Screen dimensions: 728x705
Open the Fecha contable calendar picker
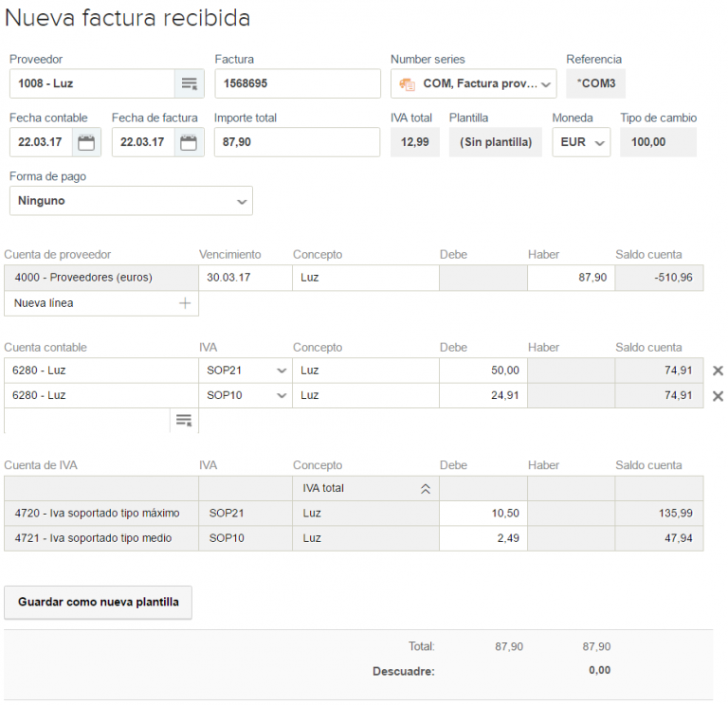click(86, 143)
